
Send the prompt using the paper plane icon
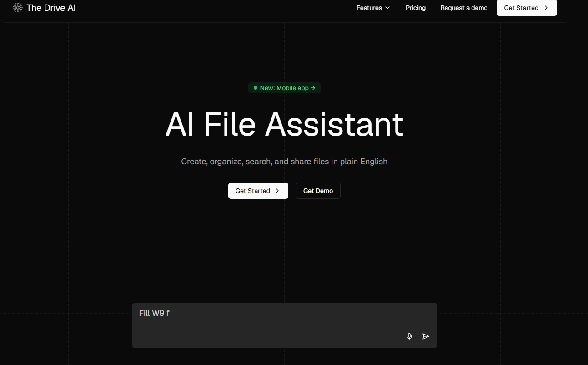[426, 336]
